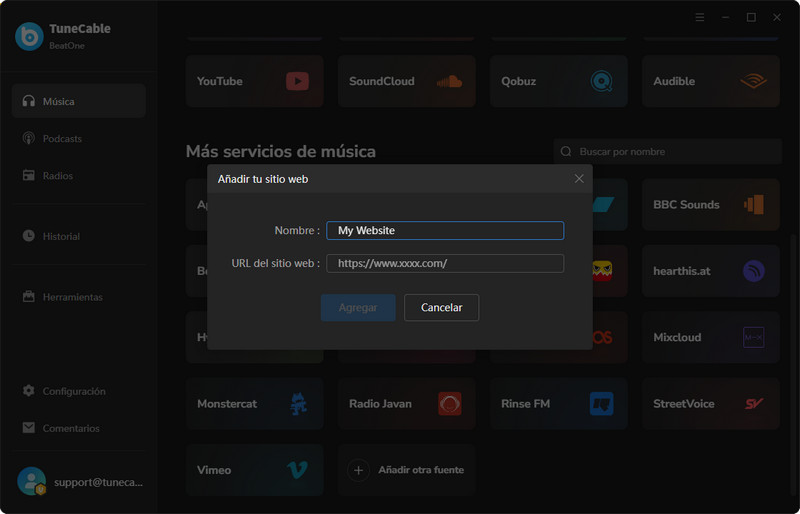The height and width of the screenshot is (514, 800).
Task: Click the Herramientas toolbox icon
Action: pyautogui.click(x=29, y=297)
